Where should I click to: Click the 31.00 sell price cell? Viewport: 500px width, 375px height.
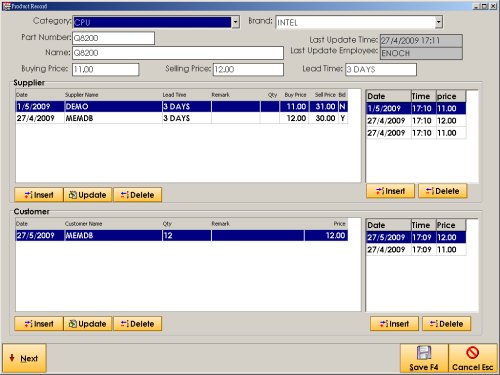click(x=323, y=107)
